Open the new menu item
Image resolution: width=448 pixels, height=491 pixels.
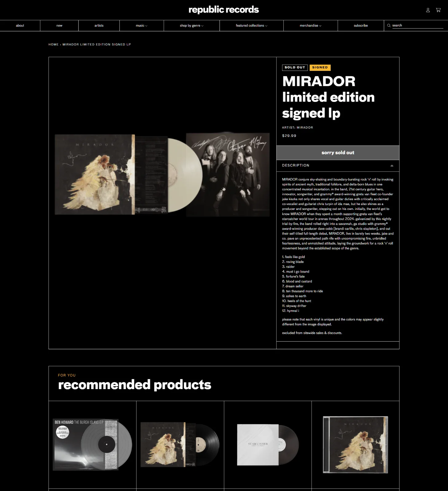[x=59, y=25]
